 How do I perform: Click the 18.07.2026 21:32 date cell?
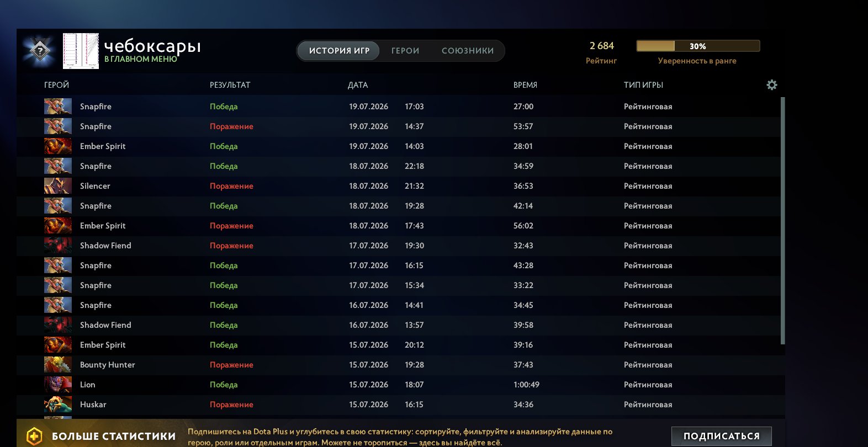[387, 186]
